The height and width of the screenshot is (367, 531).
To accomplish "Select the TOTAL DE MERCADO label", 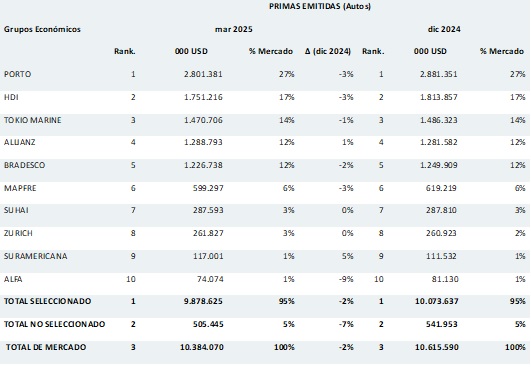I will point(46,347).
